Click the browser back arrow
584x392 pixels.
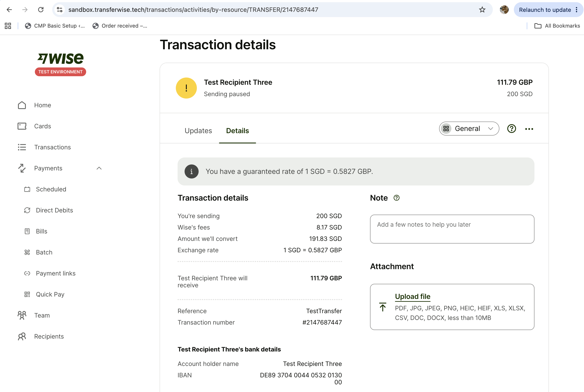point(9,10)
